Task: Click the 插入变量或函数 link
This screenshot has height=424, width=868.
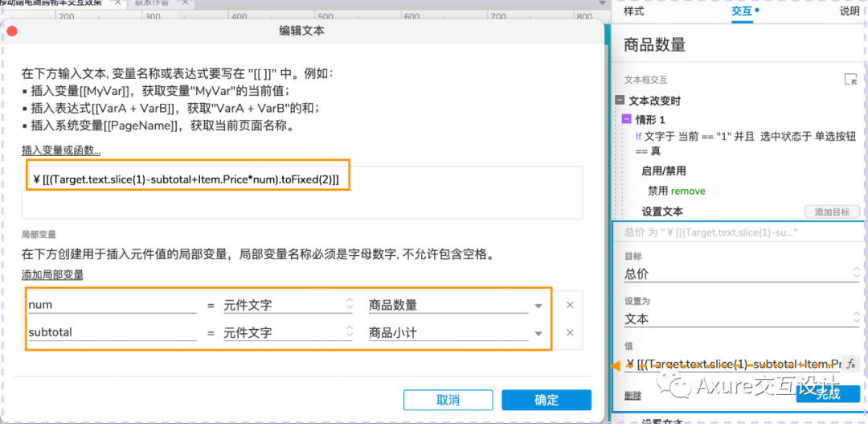Action: click(61, 150)
